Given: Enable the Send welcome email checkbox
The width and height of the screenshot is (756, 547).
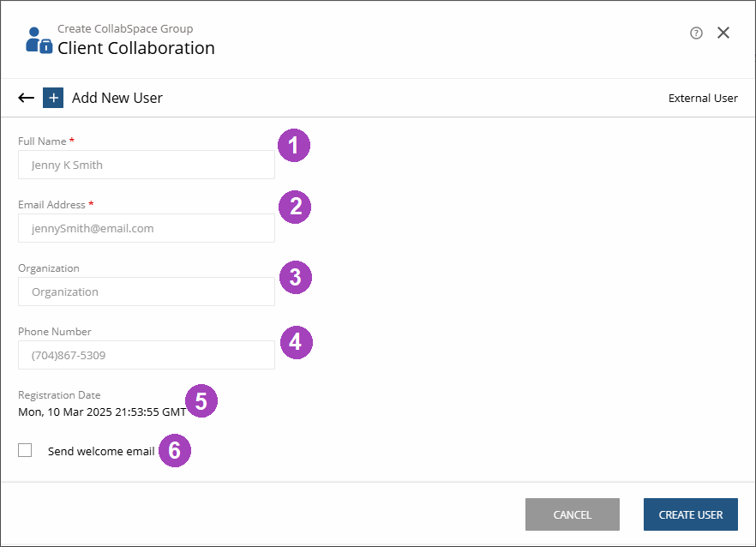Looking at the screenshot, I should (25, 450).
